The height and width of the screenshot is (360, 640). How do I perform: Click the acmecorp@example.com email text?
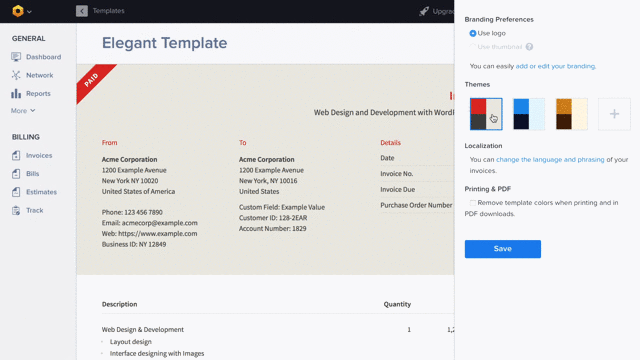160,223
